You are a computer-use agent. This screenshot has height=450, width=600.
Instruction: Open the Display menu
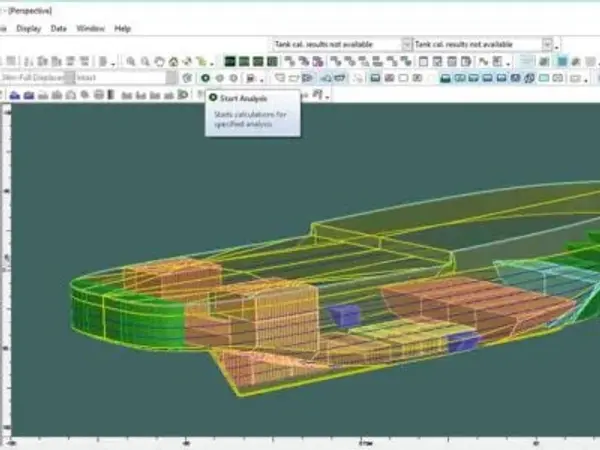29,28
